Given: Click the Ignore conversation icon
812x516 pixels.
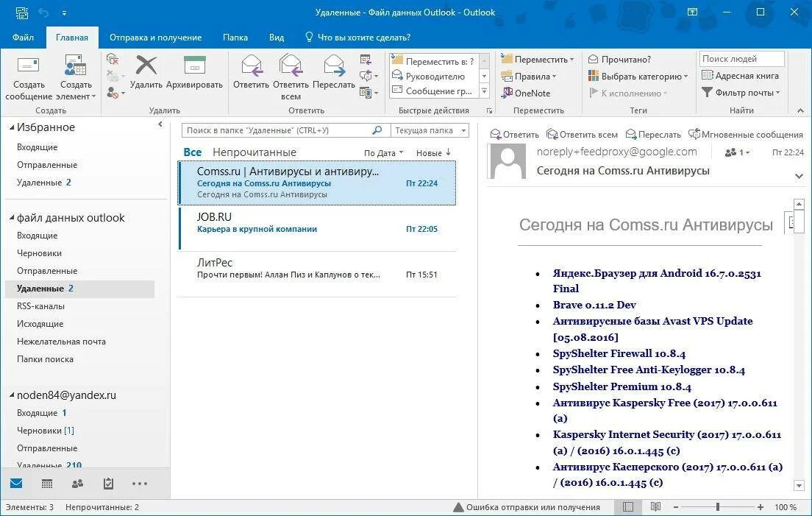Looking at the screenshot, I should click(x=113, y=59).
